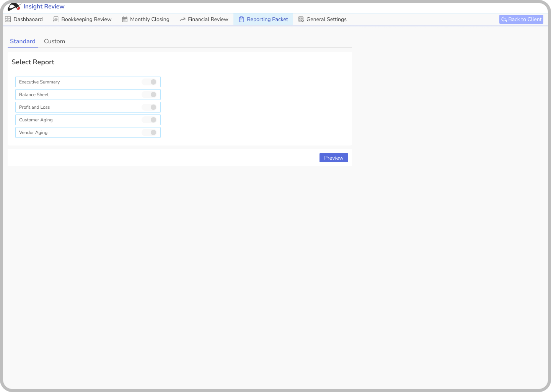Click the Bookkeeping Review icon
This screenshot has width=551, height=392.
[x=56, y=19]
